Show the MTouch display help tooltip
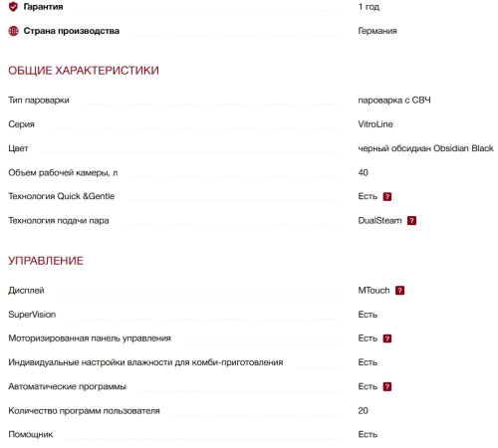This screenshot has width=498, height=448. point(399,291)
